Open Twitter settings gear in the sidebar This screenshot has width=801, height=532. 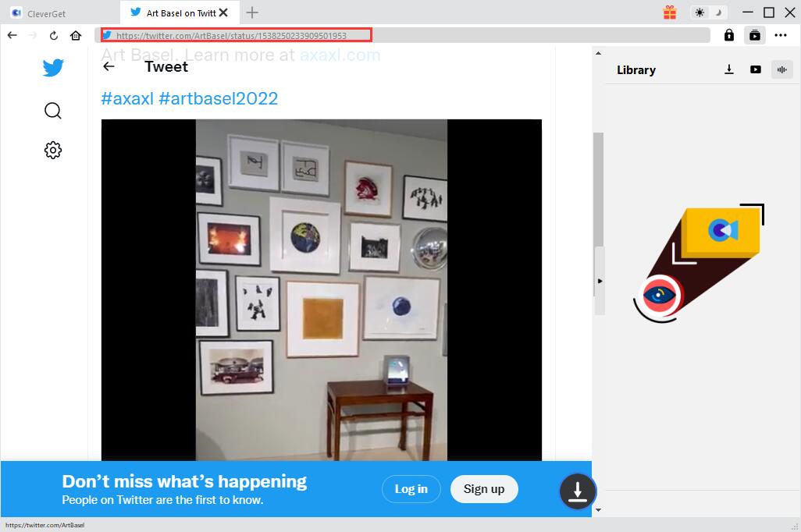53,150
